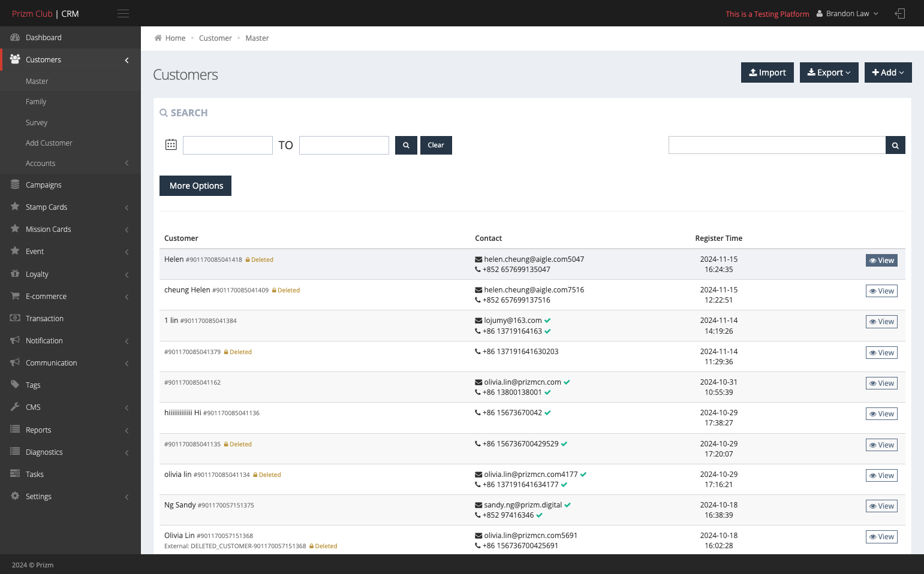Open the Survey submenu item
Image resolution: width=924 pixels, height=574 pixels.
click(37, 123)
